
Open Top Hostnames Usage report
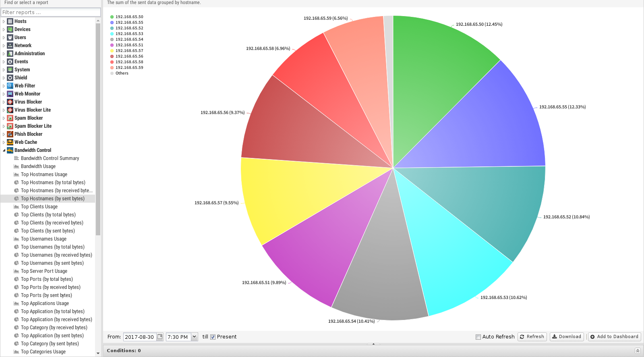(x=44, y=174)
